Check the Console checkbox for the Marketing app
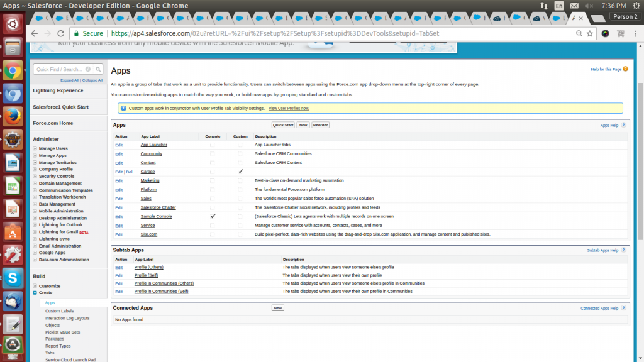This screenshot has width=644, height=362. 213,180
